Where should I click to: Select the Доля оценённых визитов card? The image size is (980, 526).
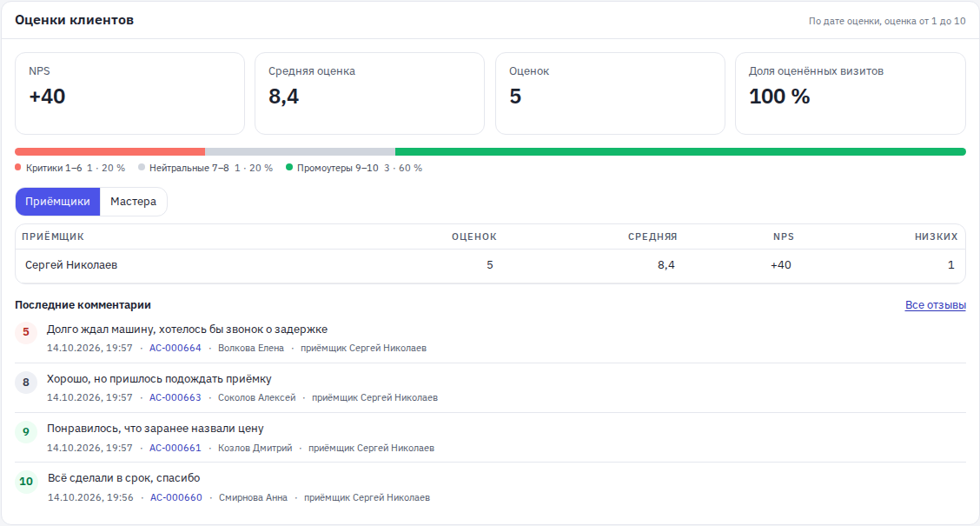[x=850, y=93]
